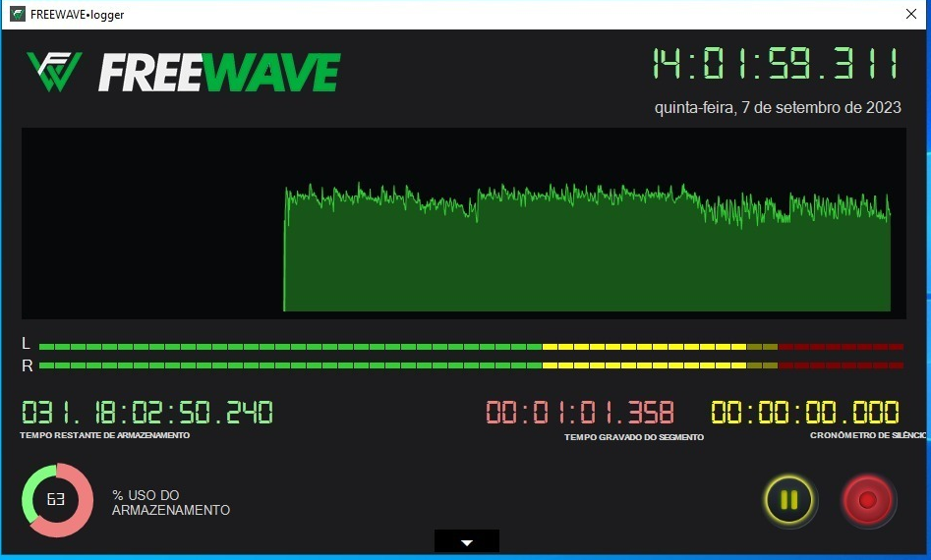Expand the bottom panel with down arrow
Image resolution: width=931 pixels, height=560 pixels.
[467, 541]
